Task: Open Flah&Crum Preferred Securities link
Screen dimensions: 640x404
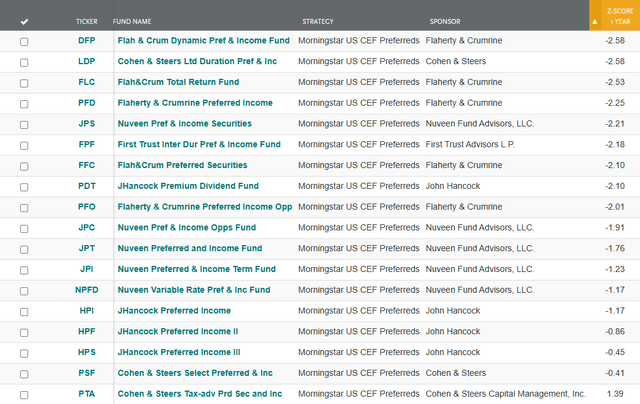Action: click(182, 165)
